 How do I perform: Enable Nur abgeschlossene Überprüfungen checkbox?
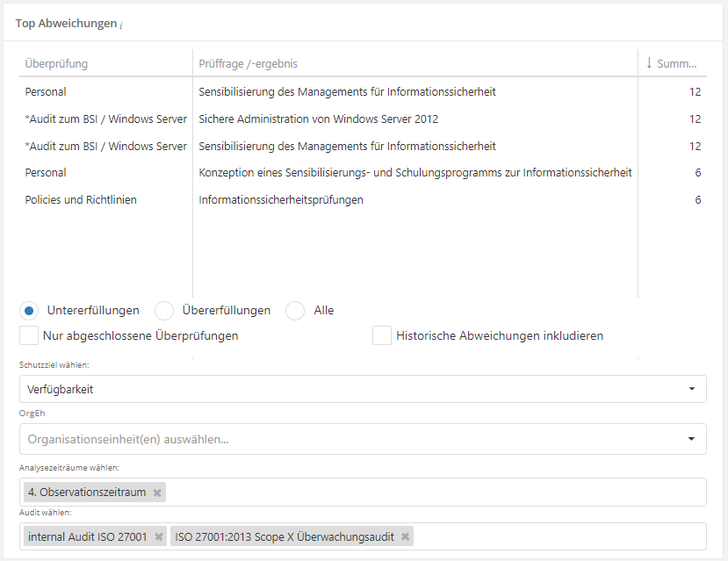(x=29, y=335)
